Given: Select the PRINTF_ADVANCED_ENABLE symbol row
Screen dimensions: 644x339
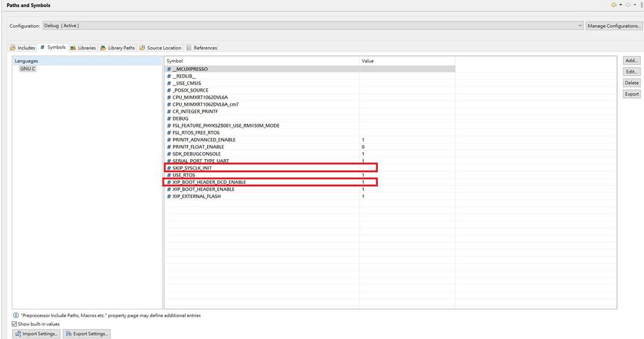Looking at the screenshot, I should coord(309,140).
